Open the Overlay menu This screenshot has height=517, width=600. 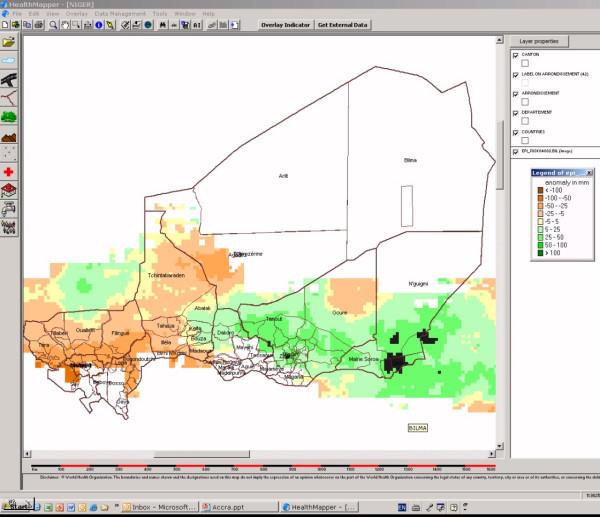point(77,14)
